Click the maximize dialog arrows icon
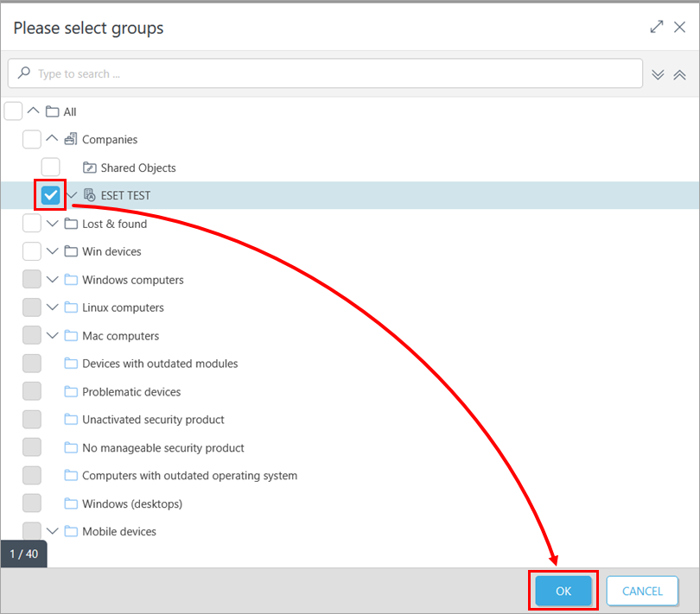 click(x=657, y=27)
